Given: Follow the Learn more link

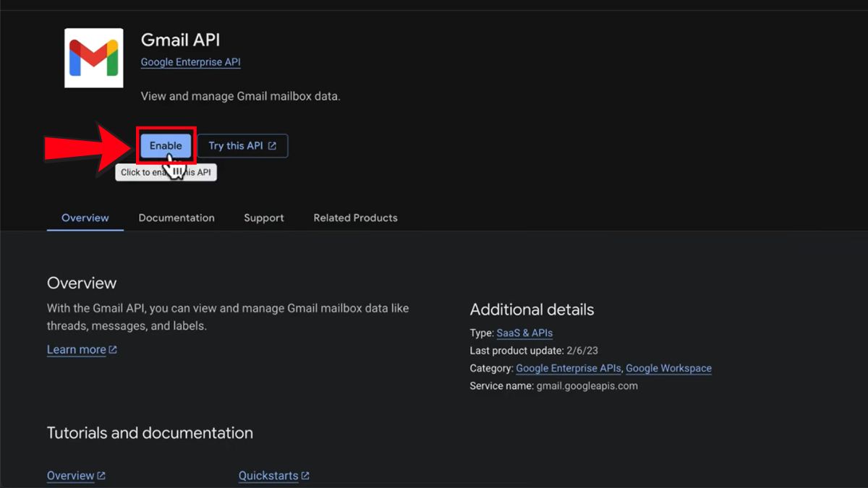Looking at the screenshot, I should (x=77, y=350).
